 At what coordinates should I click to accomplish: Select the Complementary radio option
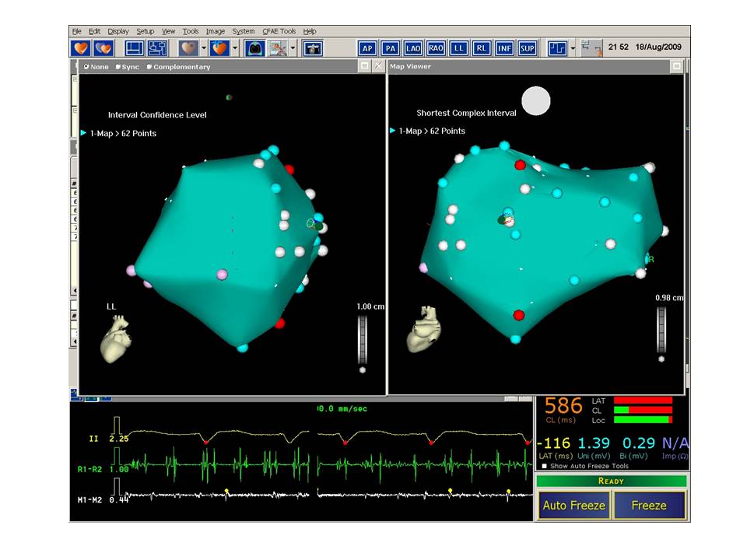(149, 67)
